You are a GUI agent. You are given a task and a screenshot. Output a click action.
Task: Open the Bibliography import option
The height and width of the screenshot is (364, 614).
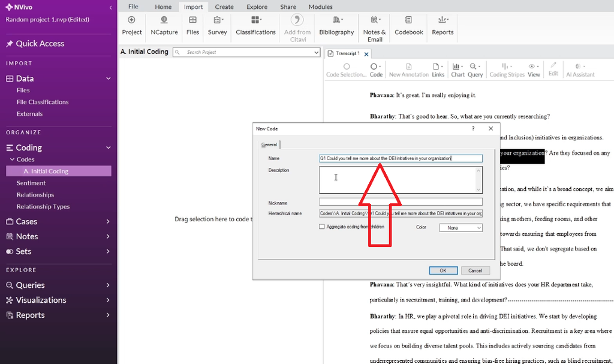click(336, 26)
